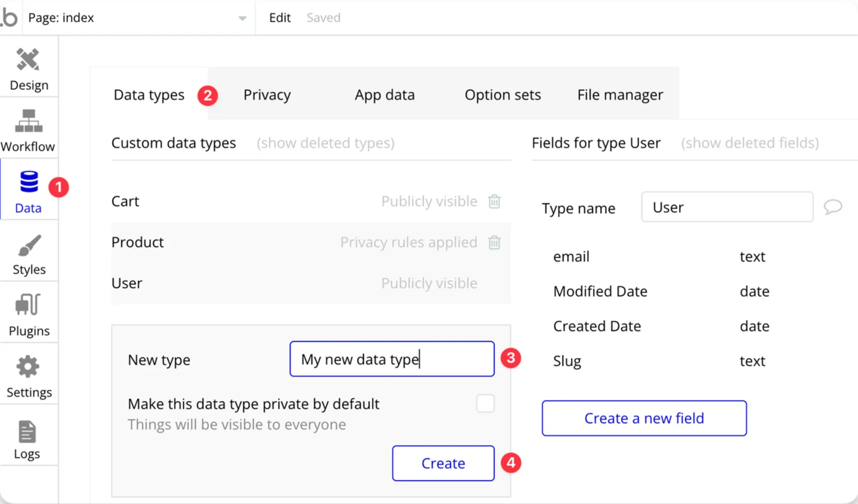Open the Styles brush icon
The width and height of the screenshot is (858, 504).
tap(29, 245)
